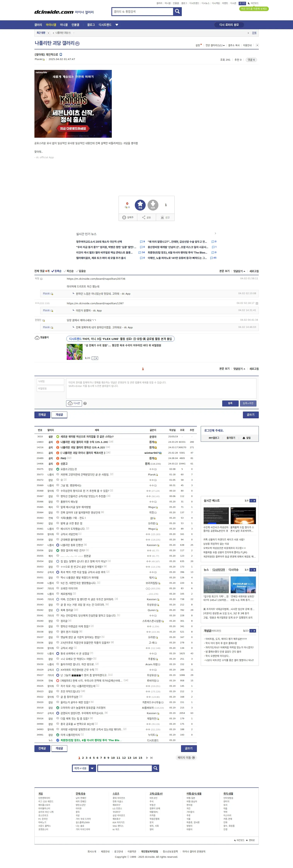Click the 다시 로터리 응모 banner button
The width and height of the screenshot is (293, 868).
(229, 25)
